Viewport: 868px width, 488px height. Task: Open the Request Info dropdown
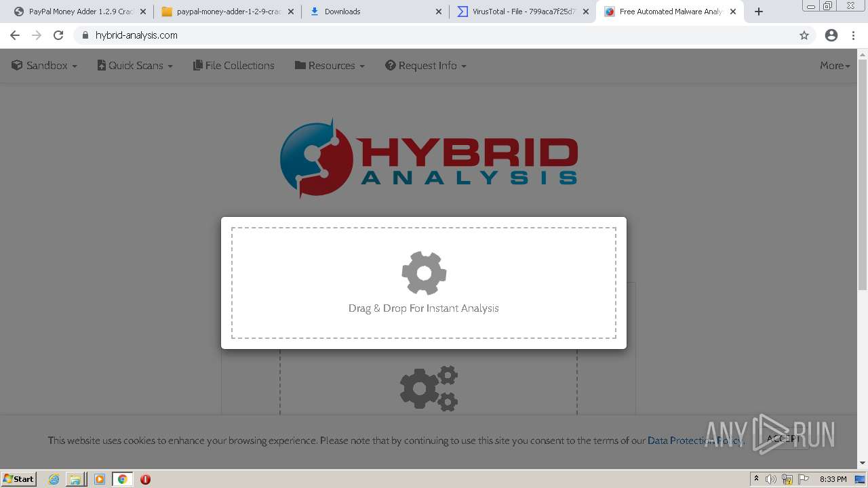click(426, 66)
